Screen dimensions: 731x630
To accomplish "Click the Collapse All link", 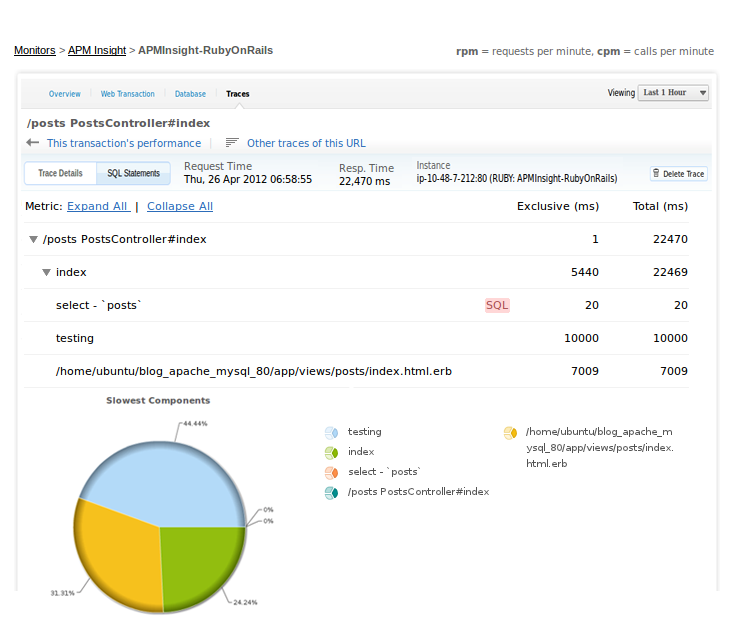I will 180,206.
